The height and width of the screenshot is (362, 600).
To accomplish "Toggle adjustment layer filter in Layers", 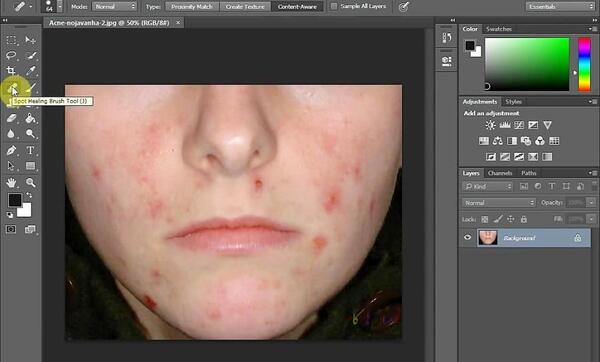I will coord(538,186).
